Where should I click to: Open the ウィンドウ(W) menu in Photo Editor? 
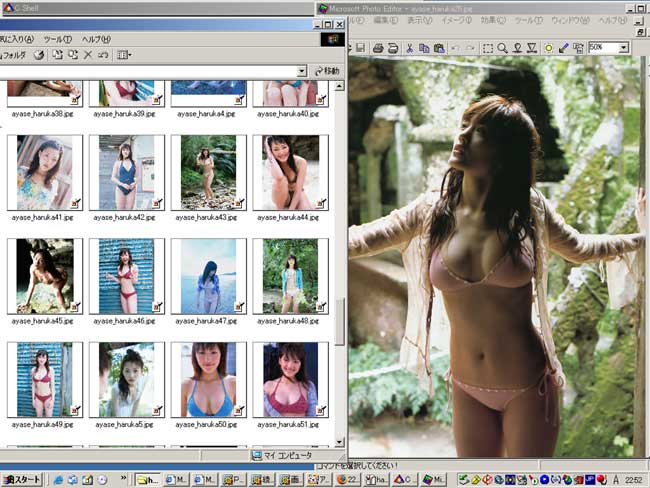pyautogui.click(x=570, y=20)
